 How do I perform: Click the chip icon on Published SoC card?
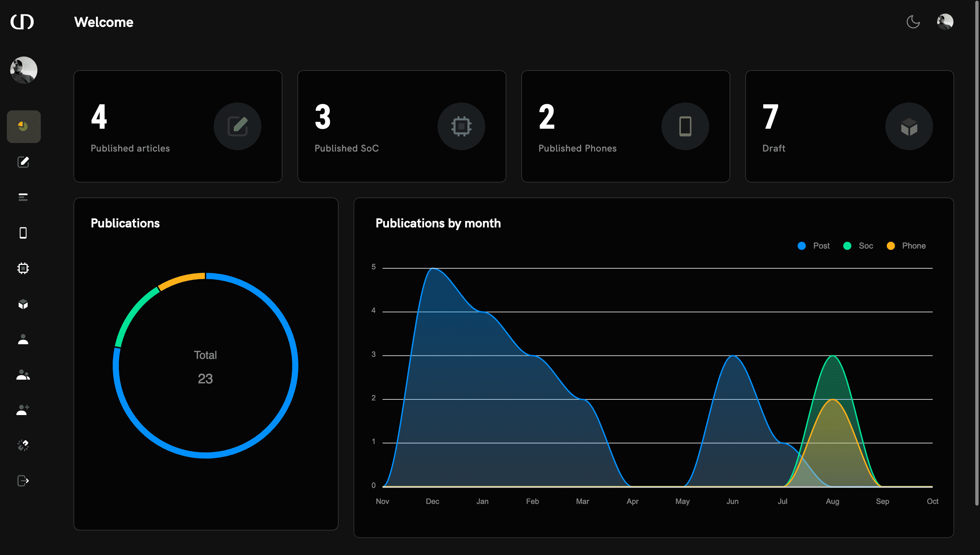click(461, 126)
